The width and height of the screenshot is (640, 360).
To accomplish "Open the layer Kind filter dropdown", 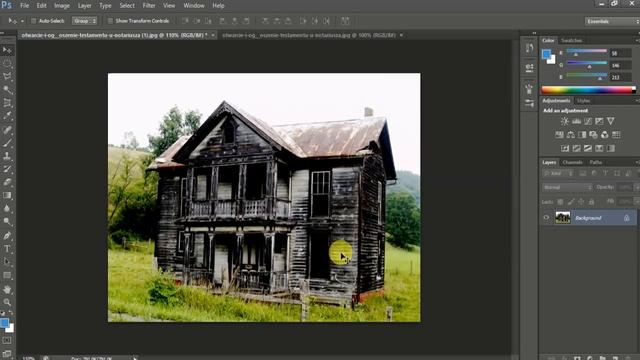I will pos(557,173).
